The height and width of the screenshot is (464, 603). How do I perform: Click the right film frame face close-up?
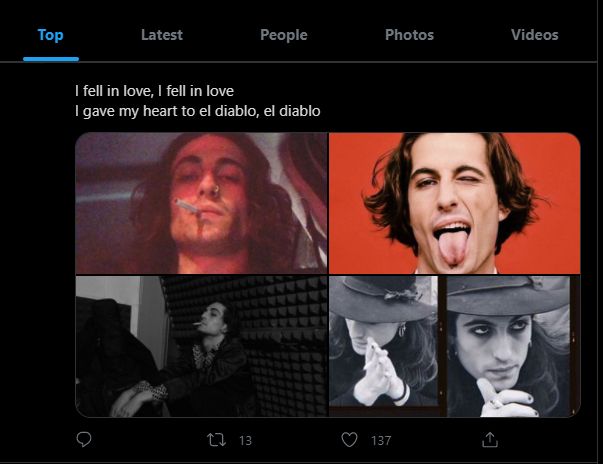click(x=510, y=346)
